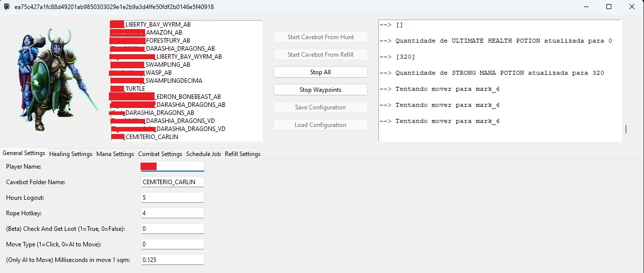
Task: Switch to General Settings tab
Action: pos(24,153)
